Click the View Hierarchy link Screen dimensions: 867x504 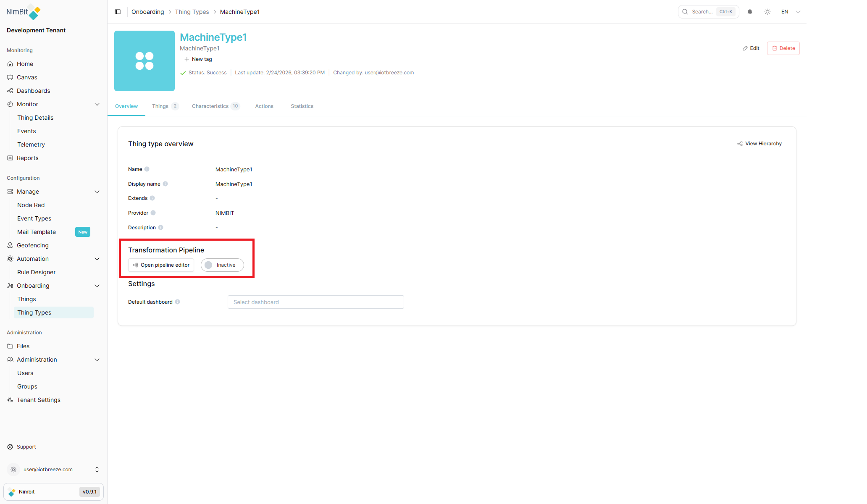tap(759, 143)
